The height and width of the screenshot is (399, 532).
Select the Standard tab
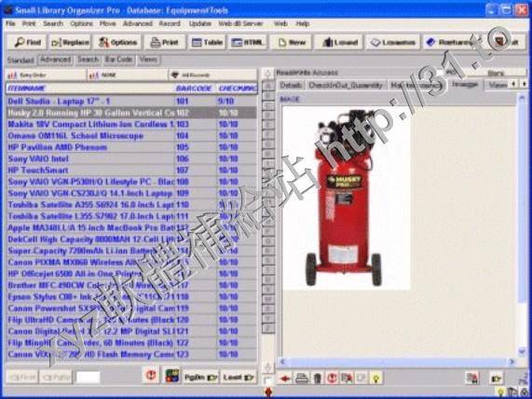click(20, 60)
